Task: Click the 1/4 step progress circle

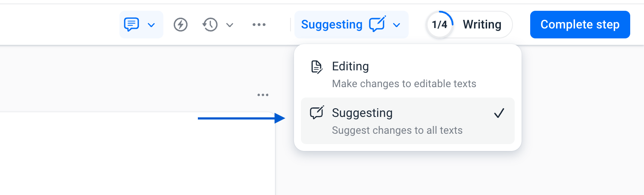Action: (x=439, y=25)
